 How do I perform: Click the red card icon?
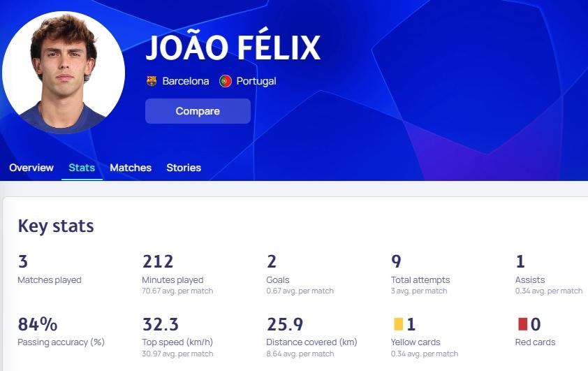[522, 324]
